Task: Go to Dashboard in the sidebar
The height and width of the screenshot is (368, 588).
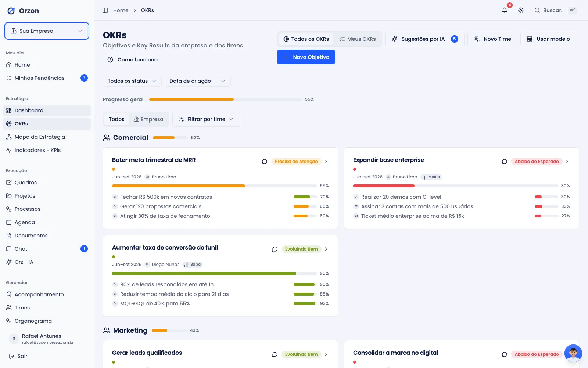Action: click(x=47, y=110)
